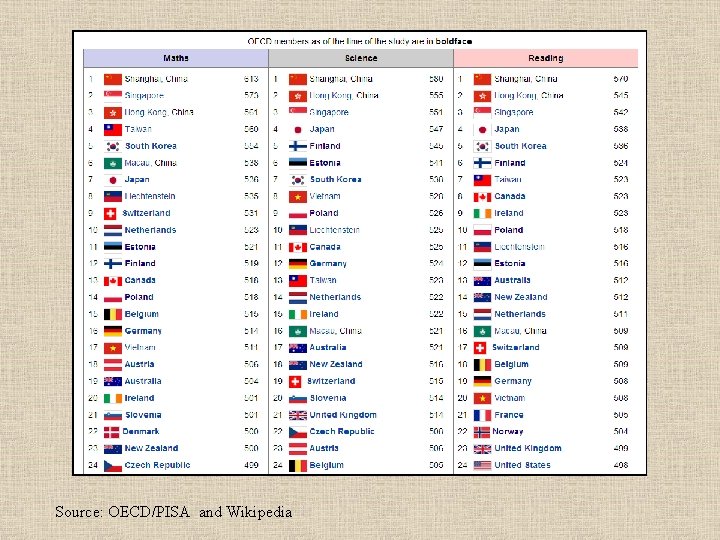This screenshot has width=720, height=540.
Task: Open Taiwan link in Science column
Action: pos(323,281)
